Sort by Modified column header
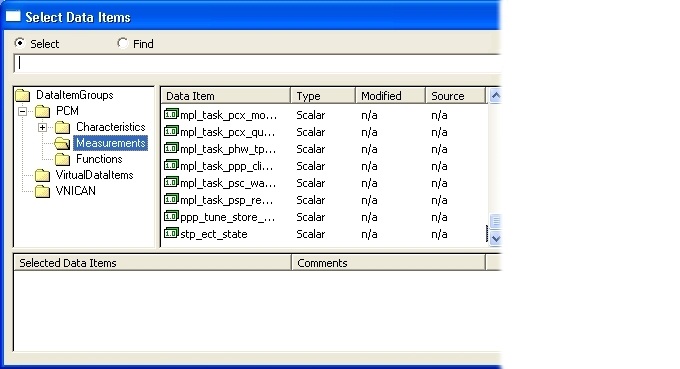 coord(390,96)
